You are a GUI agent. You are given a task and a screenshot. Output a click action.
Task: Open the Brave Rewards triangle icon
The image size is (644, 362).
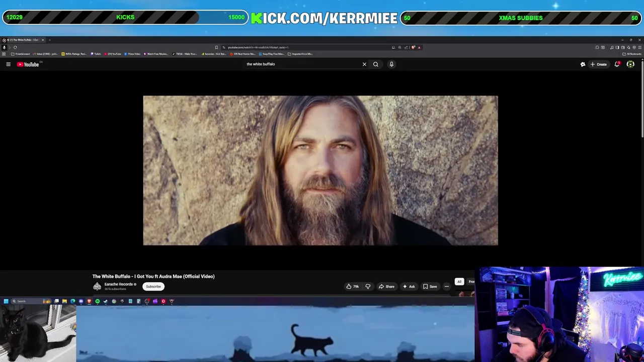coord(419,47)
